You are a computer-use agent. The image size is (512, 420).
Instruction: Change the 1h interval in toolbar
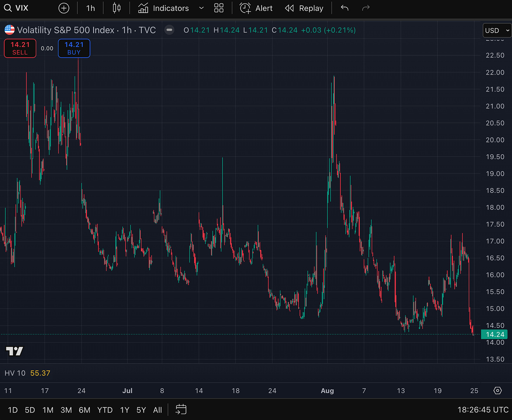[x=90, y=8]
